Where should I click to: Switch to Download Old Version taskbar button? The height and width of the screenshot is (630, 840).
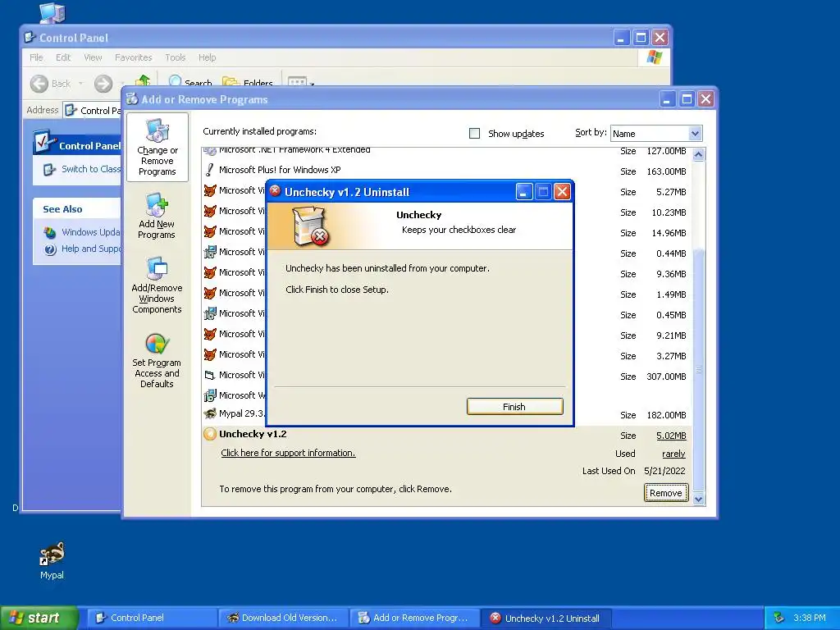tap(283, 618)
